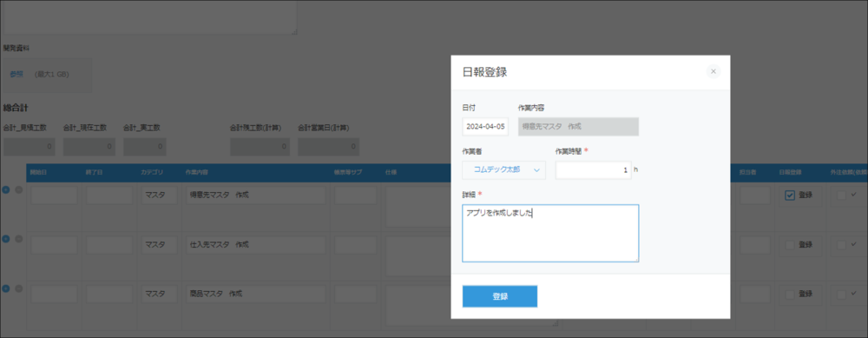The image size is (868, 338).
Task: Click the 日報登録 column header
Action: (x=789, y=172)
